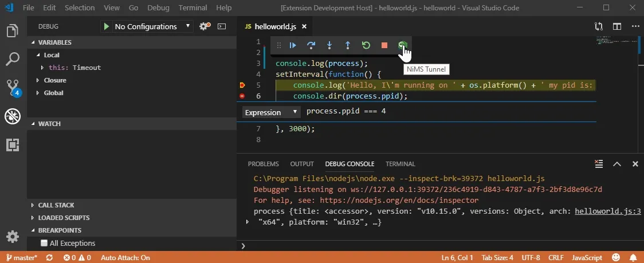This screenshot has height=263, width=644.
Task: Click the breakpoint on line 6 gutter
Action: tap(242, 96)
